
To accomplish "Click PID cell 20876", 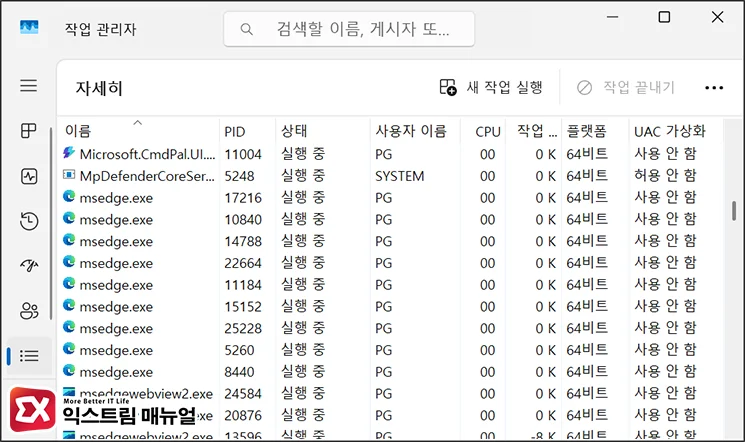I will pos(243,416).
